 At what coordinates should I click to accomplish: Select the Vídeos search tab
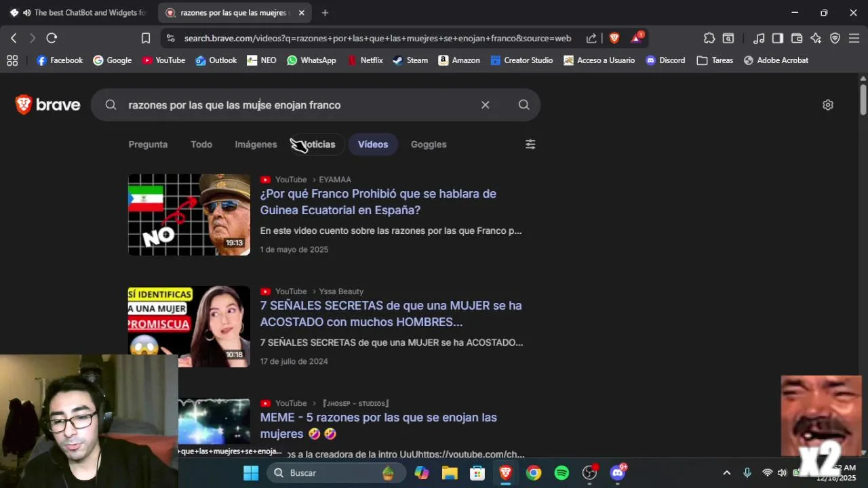pyautogui.click(x=373, y=144)
